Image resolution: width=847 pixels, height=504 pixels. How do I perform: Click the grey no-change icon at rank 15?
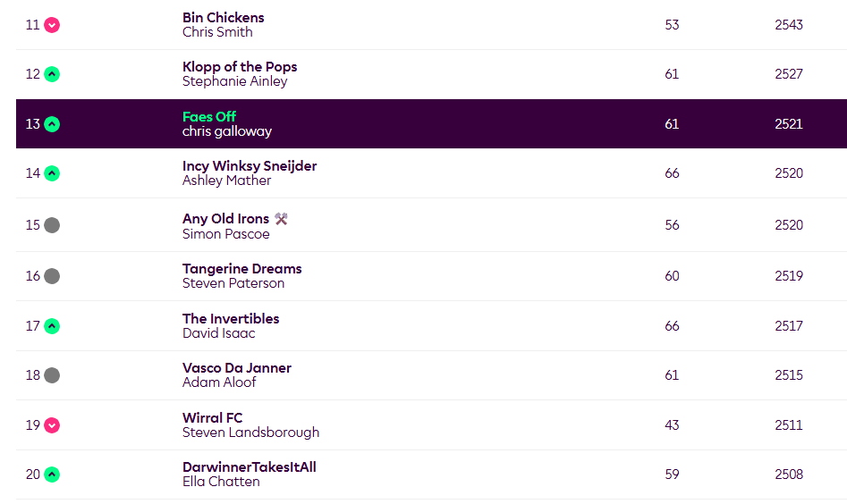(x=52, y=225)
